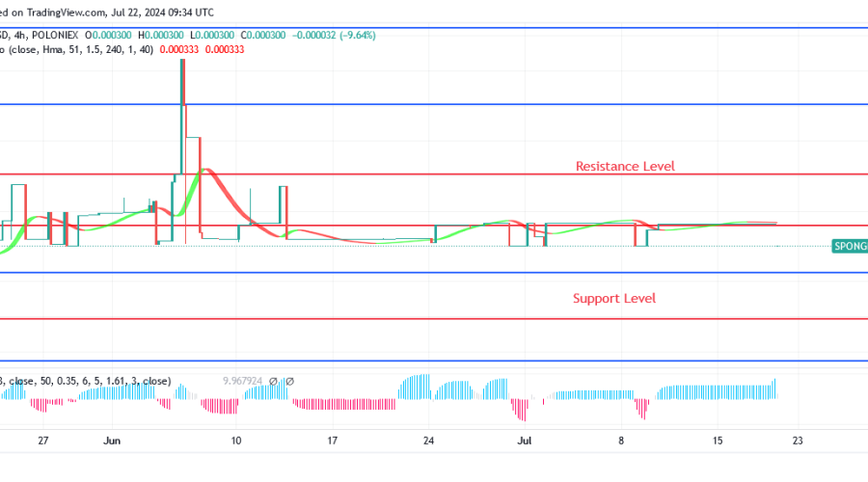Click the oscillator value 9.967924
Screen dimensions: 868x482
[x=242, y=381]
